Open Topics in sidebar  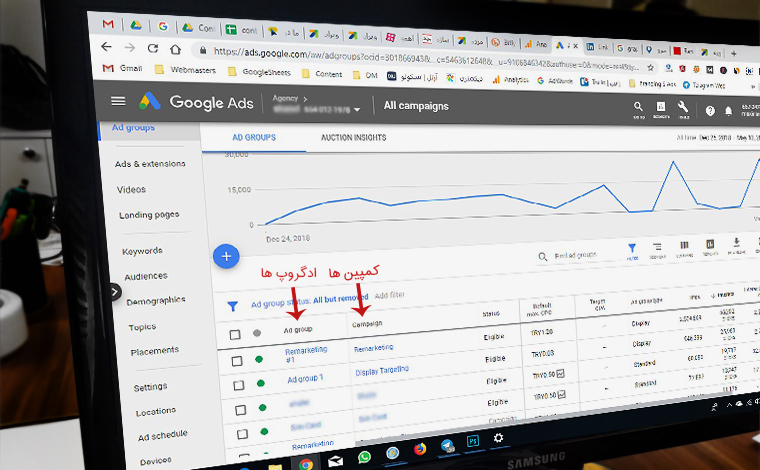[x=142, y=327]
